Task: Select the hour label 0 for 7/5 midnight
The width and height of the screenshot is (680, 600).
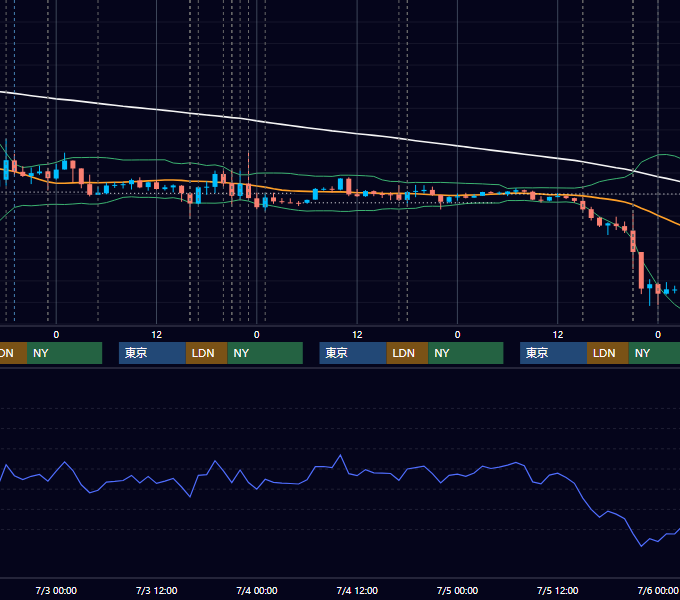Action: point(457,335)
